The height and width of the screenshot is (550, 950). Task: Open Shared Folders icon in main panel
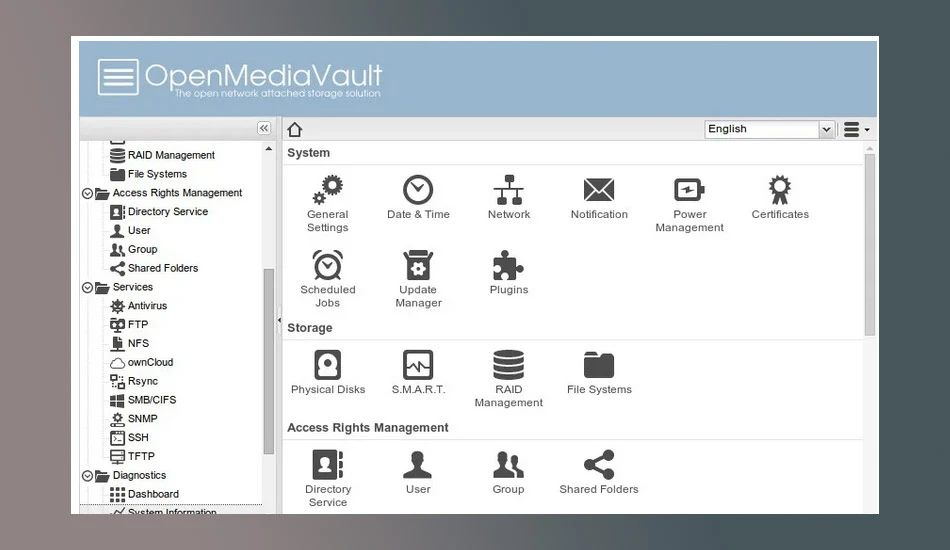point(599,472)
